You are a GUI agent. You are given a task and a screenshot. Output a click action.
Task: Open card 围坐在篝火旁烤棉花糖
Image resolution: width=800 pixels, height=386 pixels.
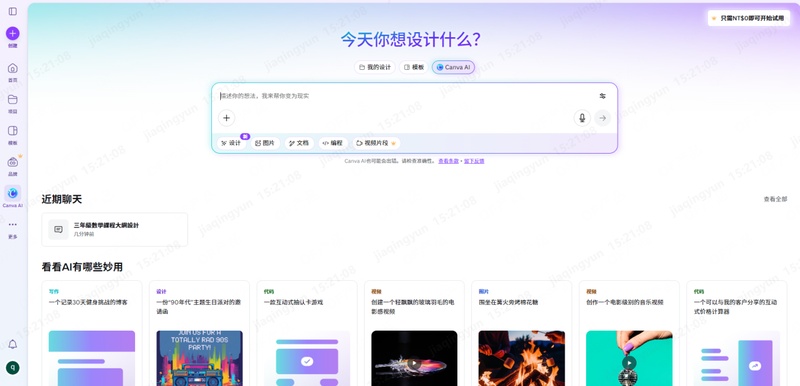[521, 333]
